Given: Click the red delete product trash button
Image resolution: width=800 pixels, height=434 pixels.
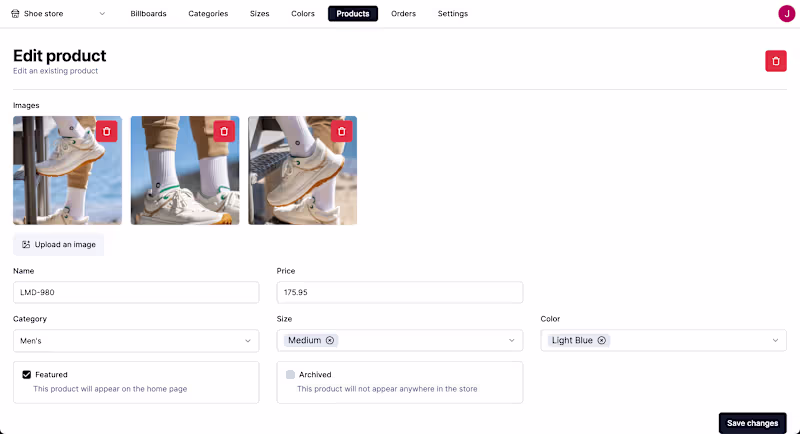Looking at the screenshot, I should [776, 61].
